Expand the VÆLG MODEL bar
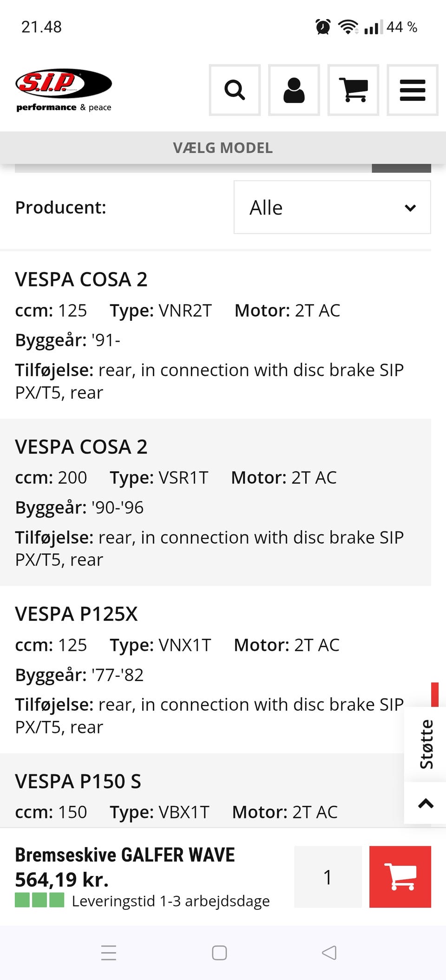446x980 pixels. [223, 148]
